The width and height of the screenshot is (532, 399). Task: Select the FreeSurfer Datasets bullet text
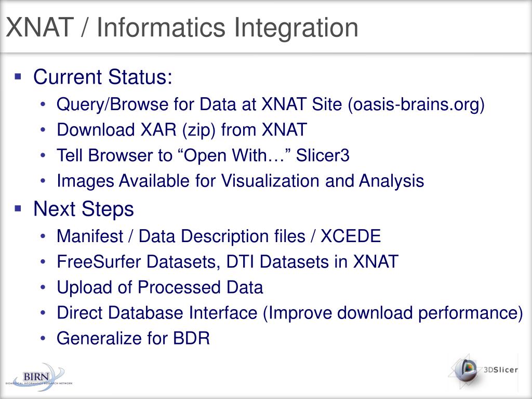tap(228, 262)
